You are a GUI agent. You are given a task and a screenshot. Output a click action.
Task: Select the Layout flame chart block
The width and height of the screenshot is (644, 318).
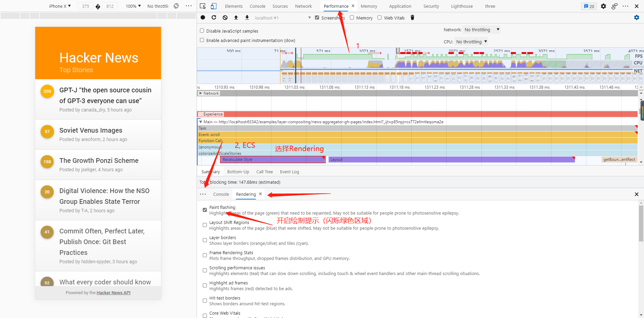pos(452,160)
